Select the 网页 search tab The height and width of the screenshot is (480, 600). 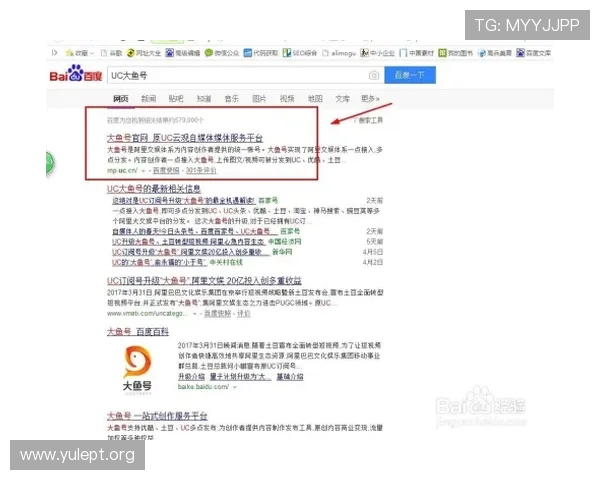[121, 99]
